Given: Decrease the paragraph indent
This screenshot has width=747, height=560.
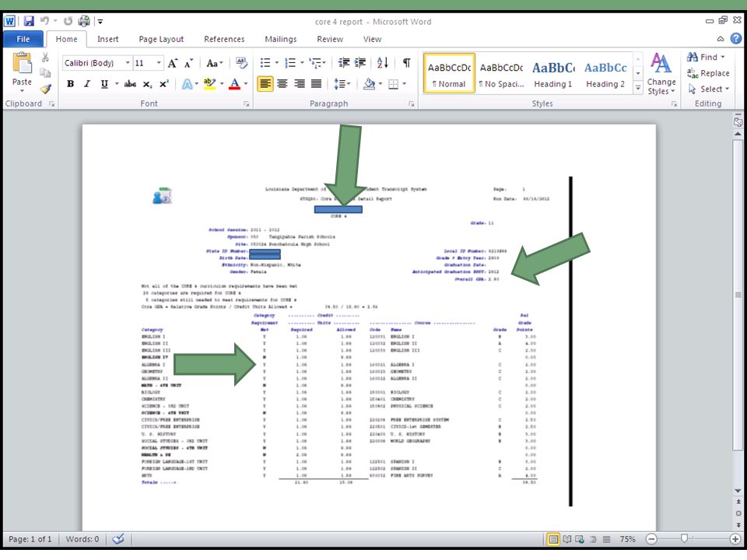Looking at the screenshot, I should click(x=343, y=62).
